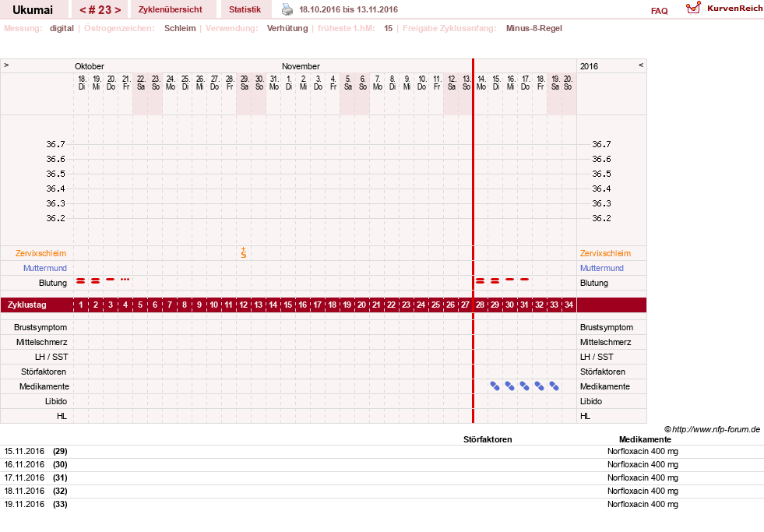Click the Medikamente table column header

click(645, 439)
